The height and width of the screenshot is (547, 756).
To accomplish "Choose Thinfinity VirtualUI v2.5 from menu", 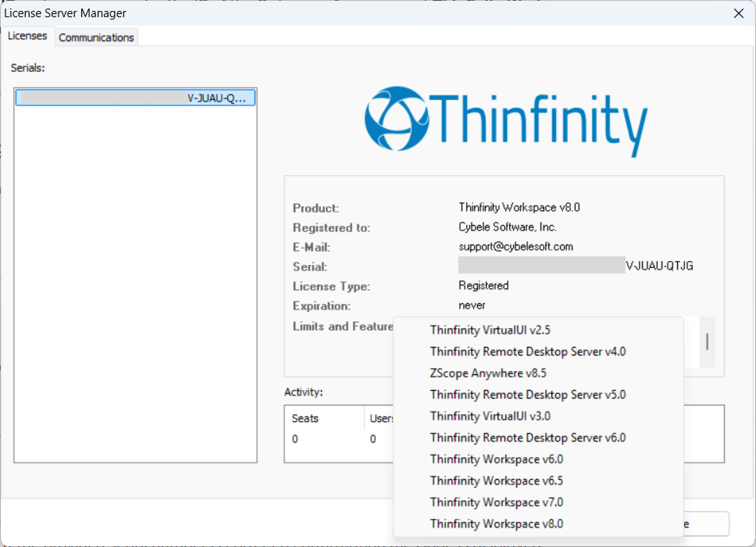I will (x=490, y=330).
